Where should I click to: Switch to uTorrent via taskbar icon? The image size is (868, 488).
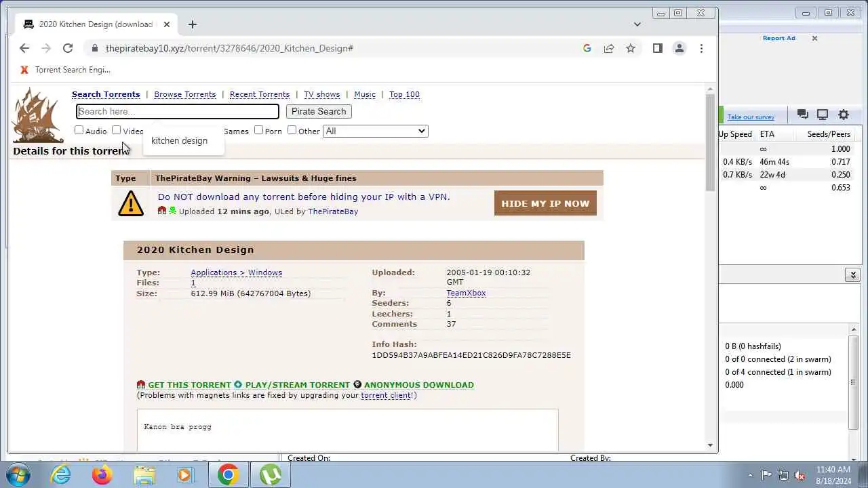[x=271, y=474]
